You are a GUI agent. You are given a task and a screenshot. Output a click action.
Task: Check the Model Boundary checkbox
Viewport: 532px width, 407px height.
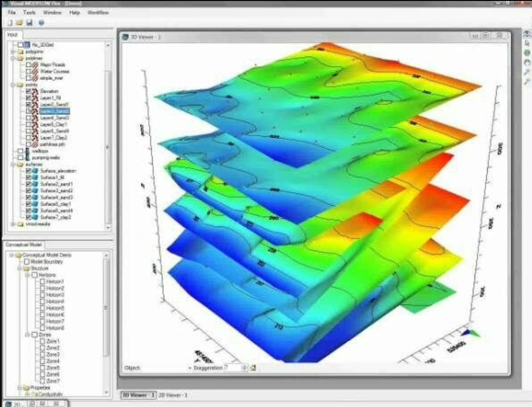point(27,262)
